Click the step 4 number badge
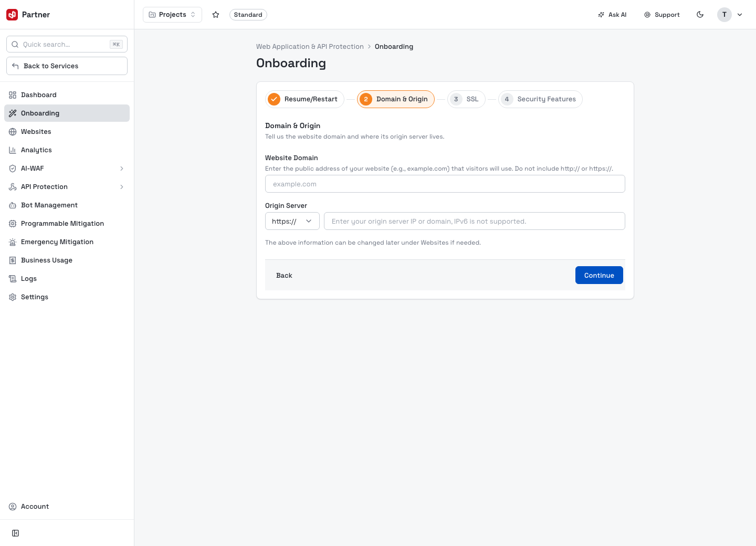Screen dimensions: 756x546 coord(507,99)
